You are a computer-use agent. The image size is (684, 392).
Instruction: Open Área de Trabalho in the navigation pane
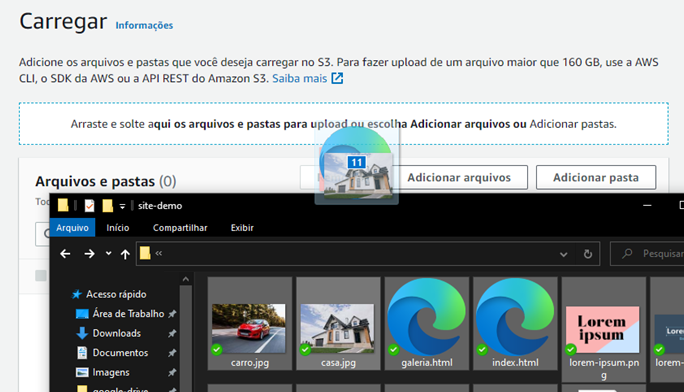coord(128,314)
